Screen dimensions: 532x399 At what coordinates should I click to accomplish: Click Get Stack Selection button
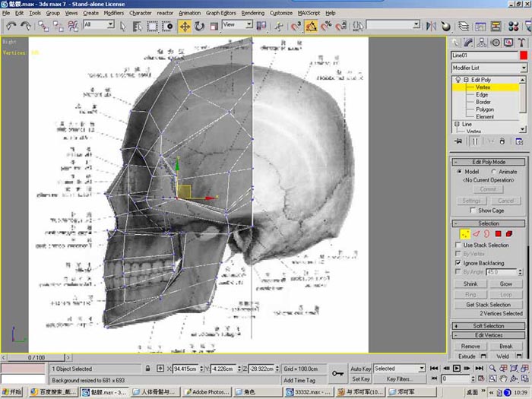(x=488, y=305)
